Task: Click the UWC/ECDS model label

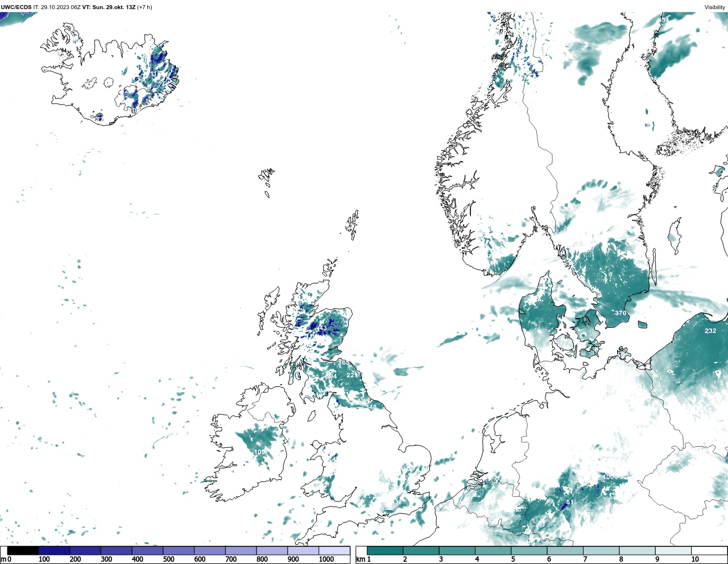Action: [x=16, y=7]
